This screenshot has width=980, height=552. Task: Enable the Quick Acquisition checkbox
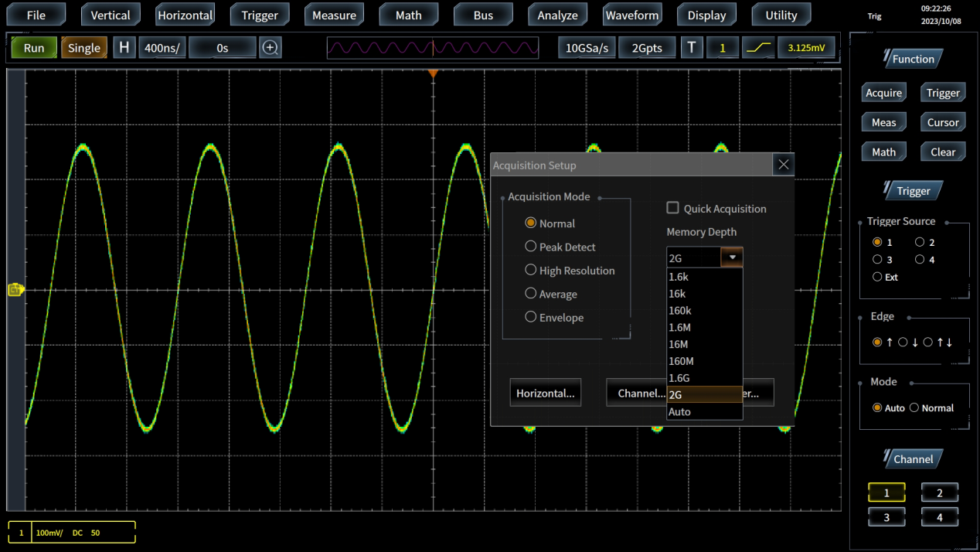click(673, 208)
